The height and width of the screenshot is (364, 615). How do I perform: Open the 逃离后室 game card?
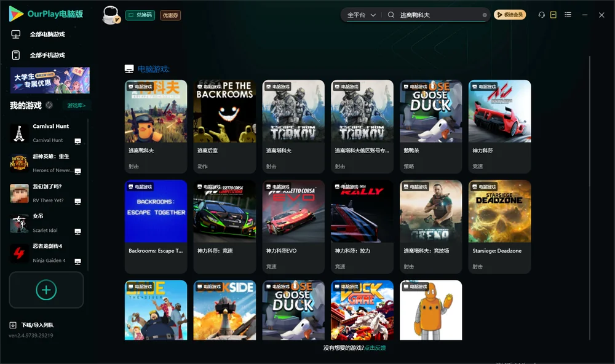tap(224, 127)
